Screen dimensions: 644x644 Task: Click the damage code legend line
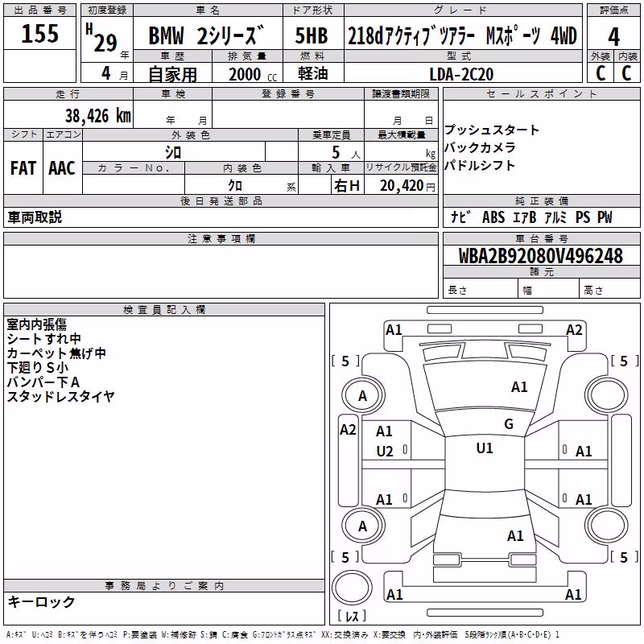tap(283, 634)
